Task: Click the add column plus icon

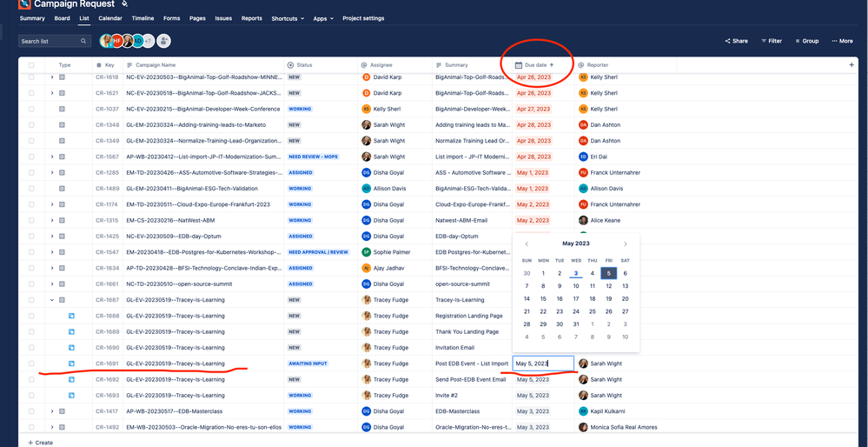Action: tap(851, 65)
